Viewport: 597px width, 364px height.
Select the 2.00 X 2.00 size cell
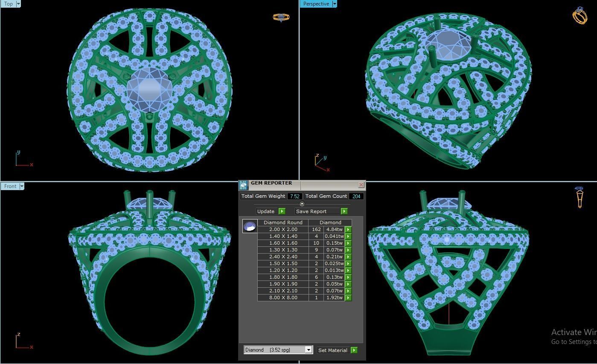(x=283, y=229)
